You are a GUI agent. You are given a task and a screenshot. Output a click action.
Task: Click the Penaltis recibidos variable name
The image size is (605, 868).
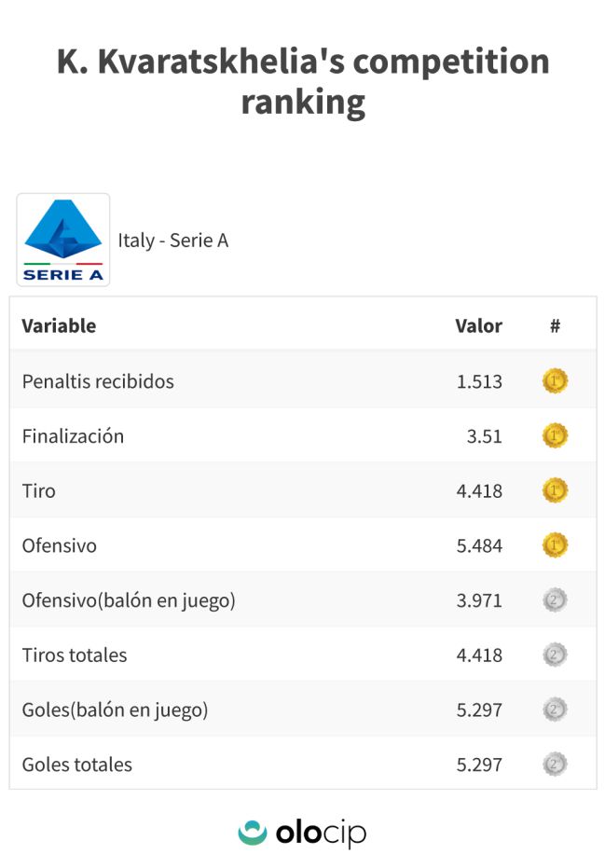[98, 381]
